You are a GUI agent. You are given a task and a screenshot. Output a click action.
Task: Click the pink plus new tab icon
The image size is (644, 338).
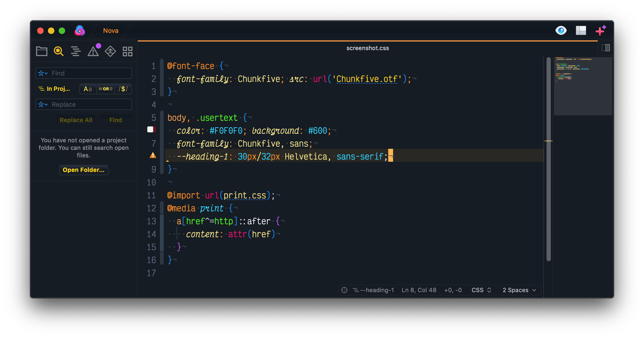click(600, 31)
